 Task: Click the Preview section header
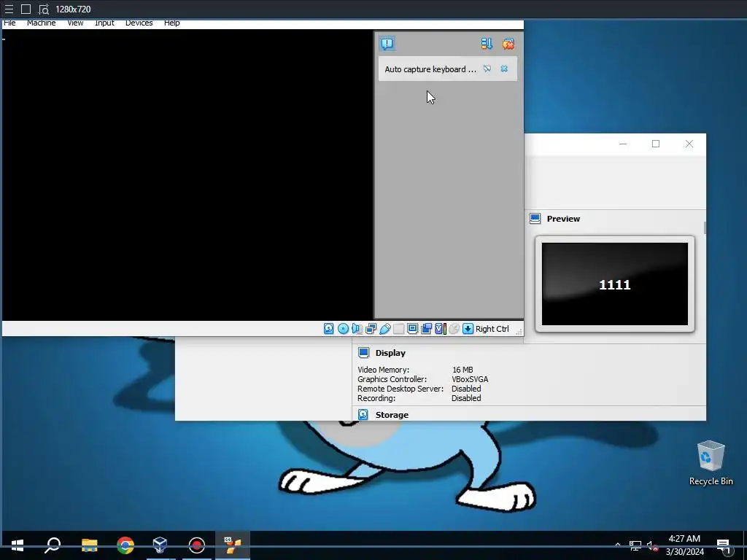(563, 219)
